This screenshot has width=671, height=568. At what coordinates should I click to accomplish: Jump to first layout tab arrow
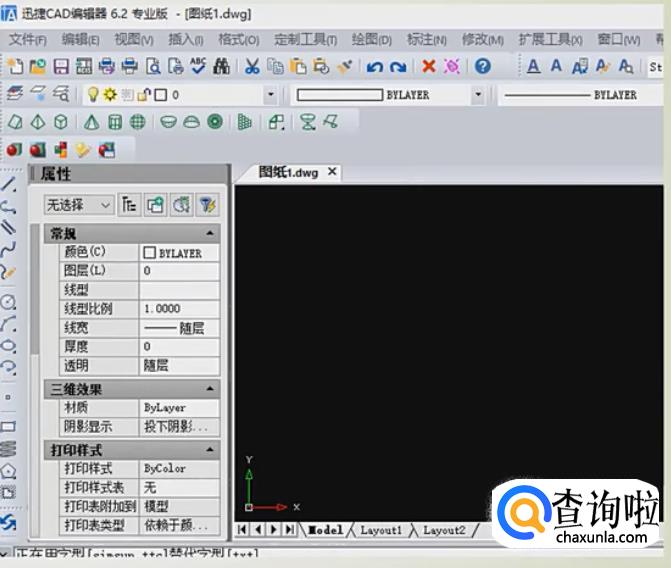(x=242, y=529)
